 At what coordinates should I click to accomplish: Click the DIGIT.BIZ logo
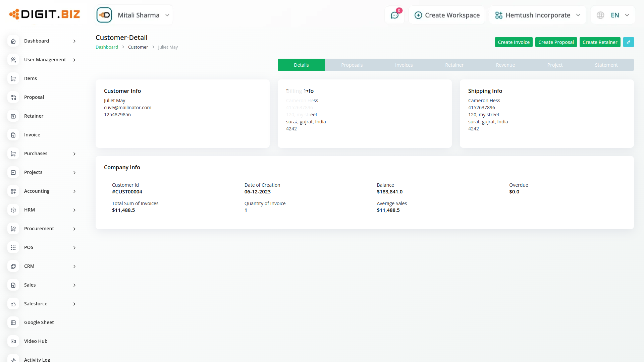coord(45,14)
